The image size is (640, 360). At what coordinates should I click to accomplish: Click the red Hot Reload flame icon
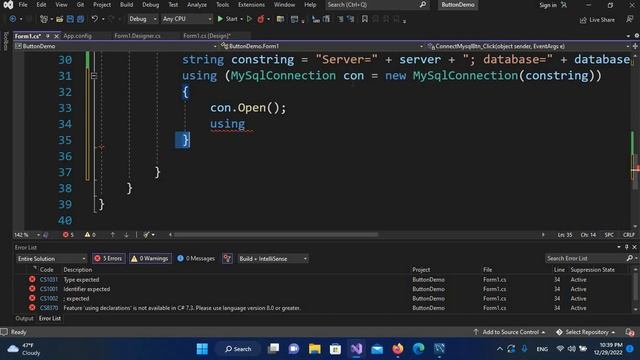tap(260, 19)
